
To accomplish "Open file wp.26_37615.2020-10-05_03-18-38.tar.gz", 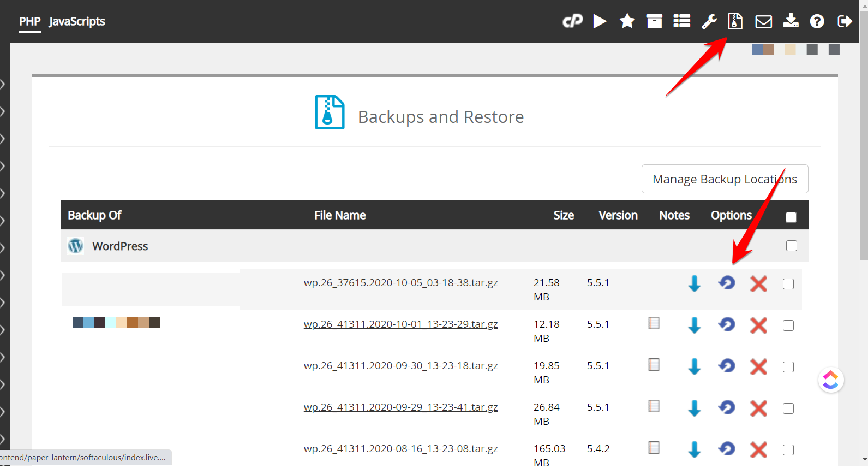I will 400,283.
